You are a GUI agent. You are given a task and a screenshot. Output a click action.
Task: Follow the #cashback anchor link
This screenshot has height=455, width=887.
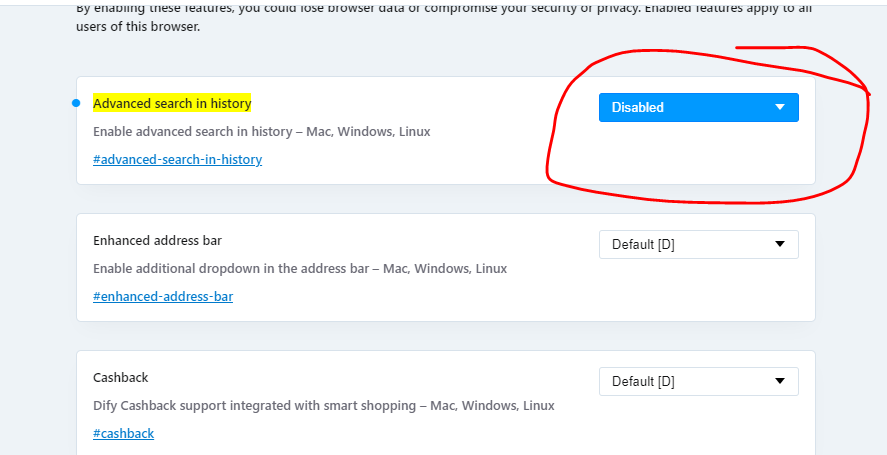pos(123,433)
